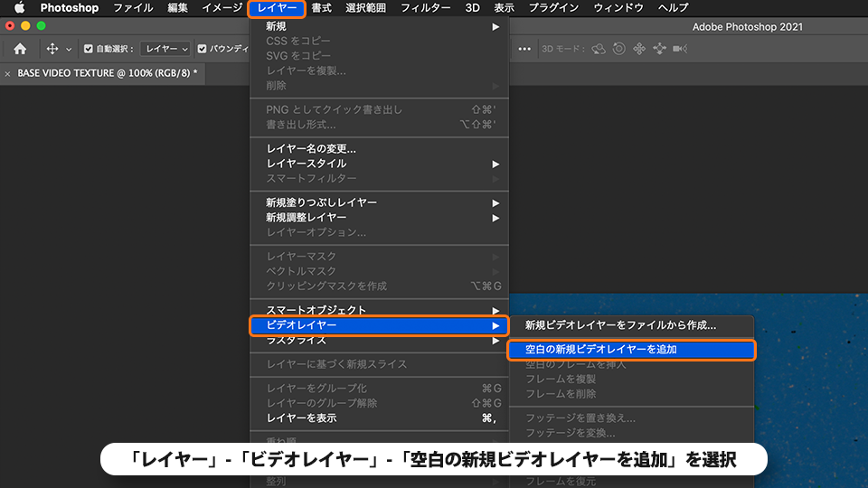Choose 空白の新規ビデオレイヤーを追加
This screenshot has width=868, height=488.
[631, 350]
